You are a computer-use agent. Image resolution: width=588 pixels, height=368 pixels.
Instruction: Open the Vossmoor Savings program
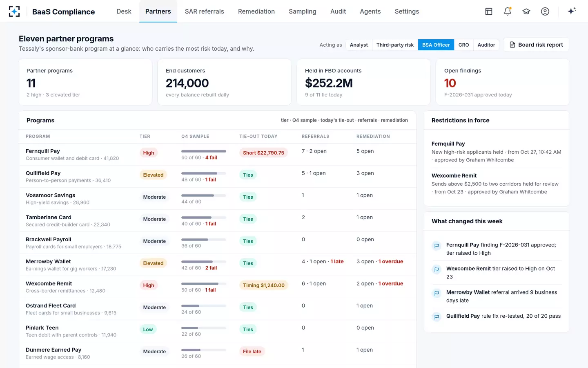pyautogui.click(x=217, y=199)
